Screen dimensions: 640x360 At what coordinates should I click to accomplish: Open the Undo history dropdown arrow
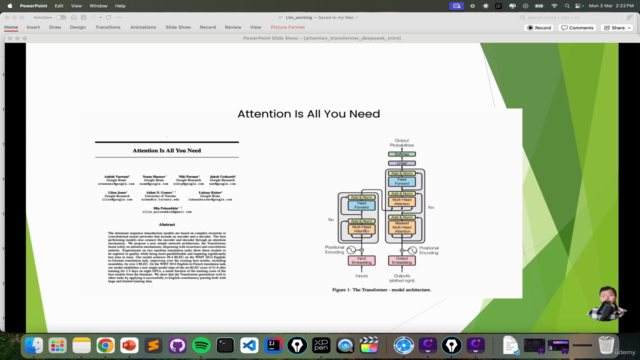pos(100,18)
